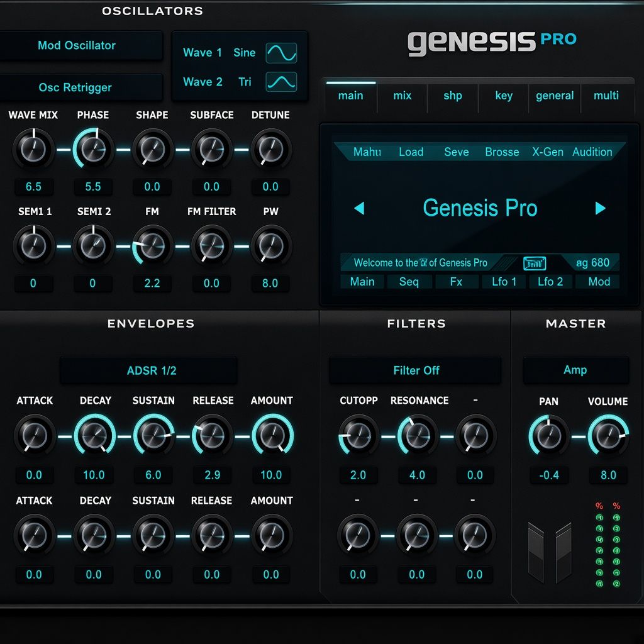Switch to the multi tab

(x=606, y=96)
